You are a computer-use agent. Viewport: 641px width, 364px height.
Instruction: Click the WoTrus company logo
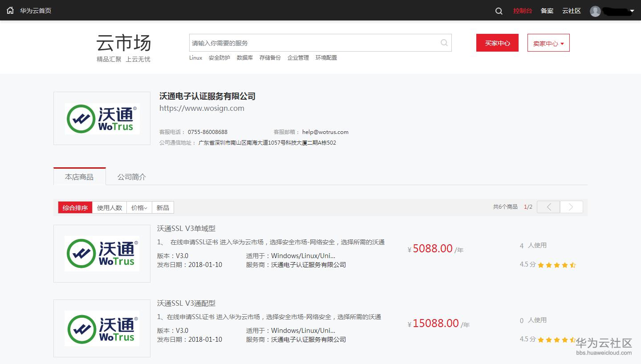101,118
